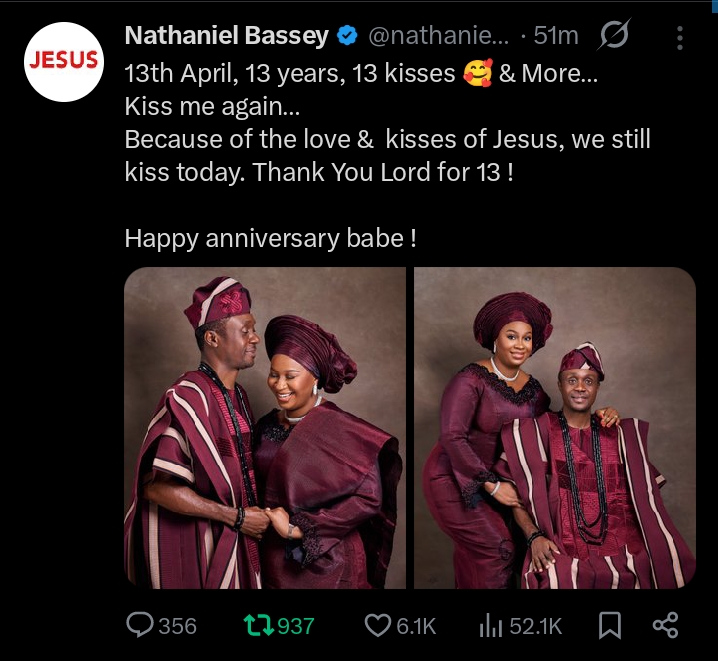Image resolution: width=718 pixels, height=661 pixels.
Task: Click the reply speech bubble icon
Action: [x=139, y=625]
